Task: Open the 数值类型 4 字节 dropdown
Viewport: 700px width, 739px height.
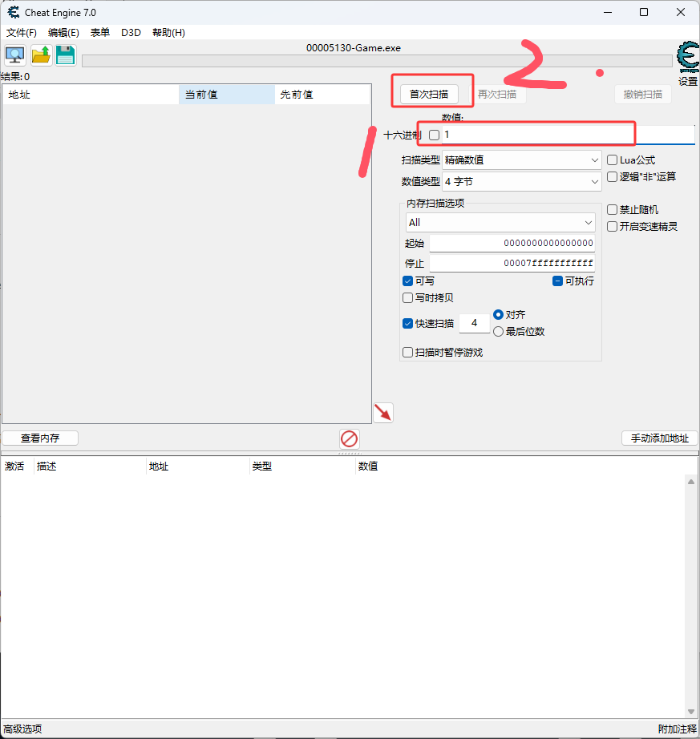Action: pos(521,182)
